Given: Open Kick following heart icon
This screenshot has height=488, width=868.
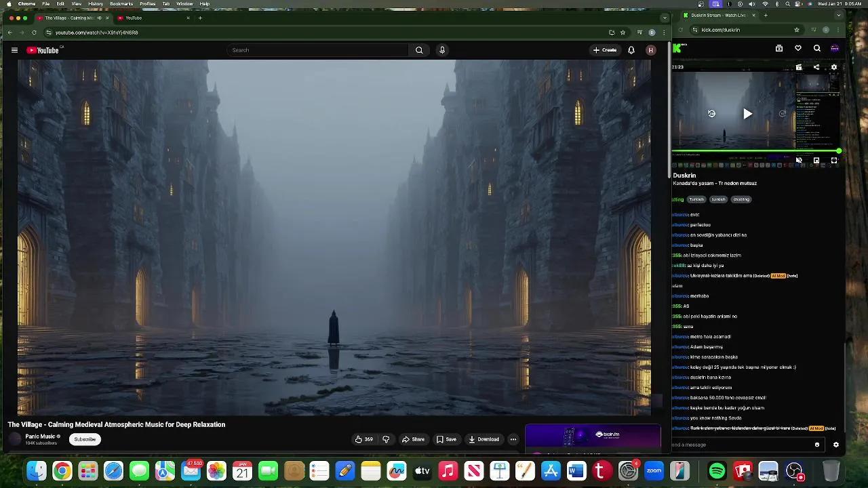Looking at the screenshot, I should 798,48.
